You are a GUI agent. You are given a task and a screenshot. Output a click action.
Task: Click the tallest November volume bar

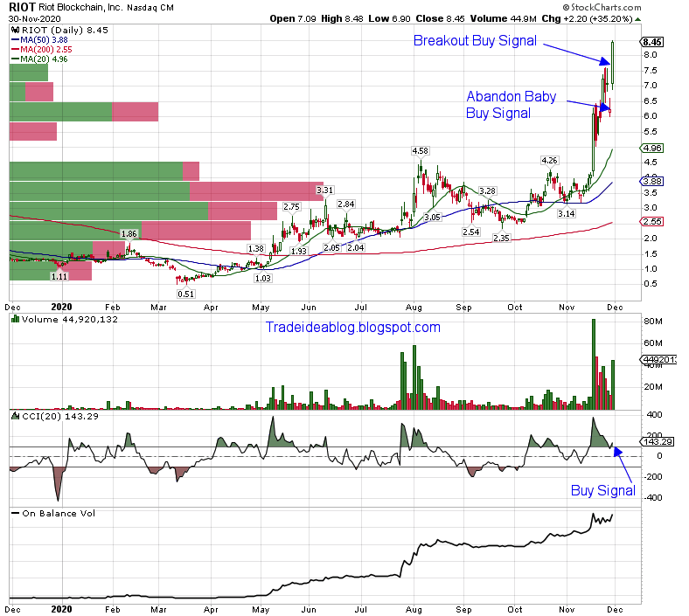594,364
